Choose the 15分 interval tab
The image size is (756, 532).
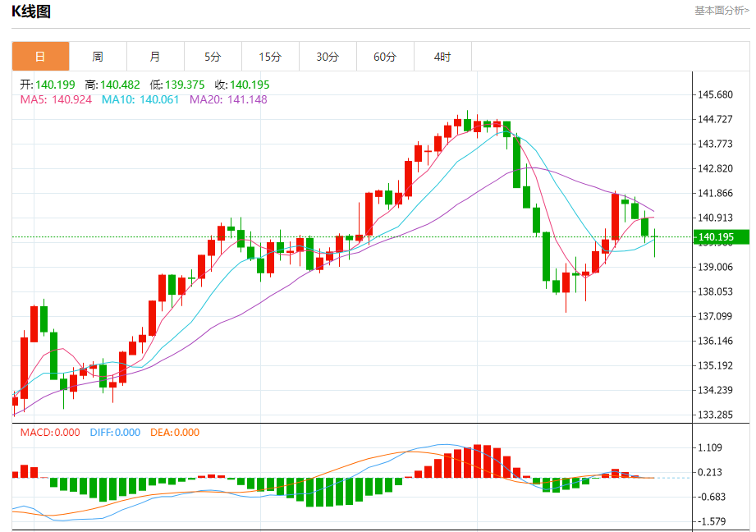(270, 57)
